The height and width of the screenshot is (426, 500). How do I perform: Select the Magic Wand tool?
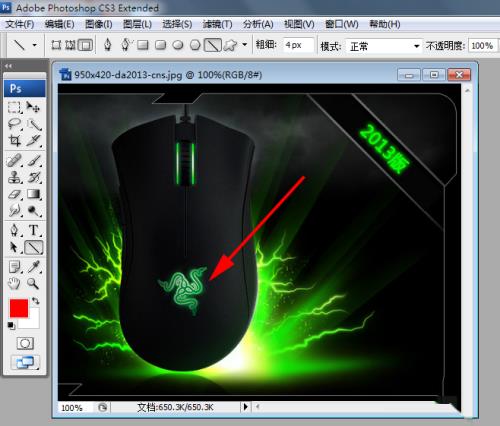(34, 124)
